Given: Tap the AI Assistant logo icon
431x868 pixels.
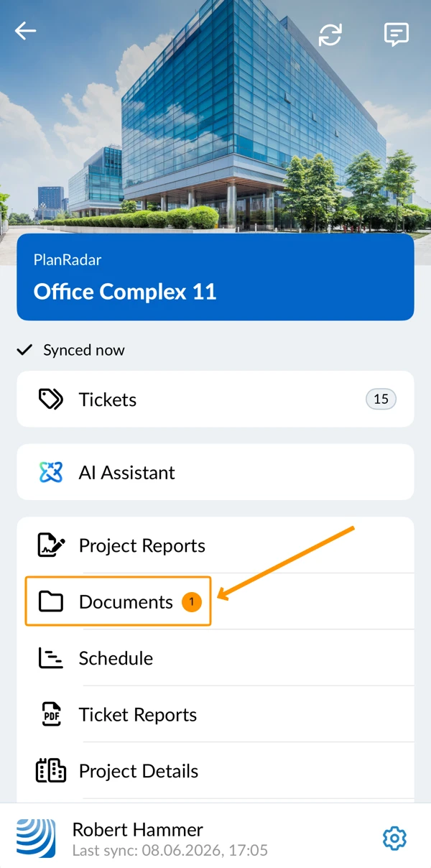Looking at the screenshot, I should coord(51,472).
